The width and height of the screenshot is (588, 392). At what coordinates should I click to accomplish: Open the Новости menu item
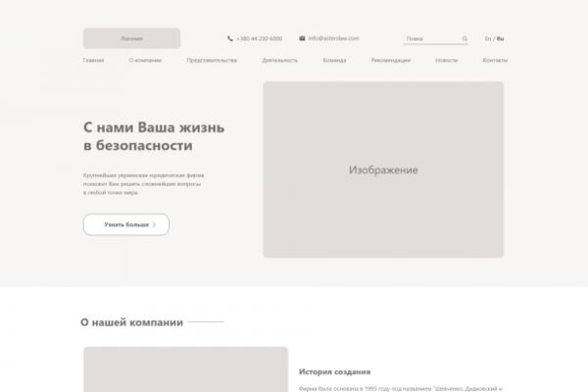[x=447, y=60]
